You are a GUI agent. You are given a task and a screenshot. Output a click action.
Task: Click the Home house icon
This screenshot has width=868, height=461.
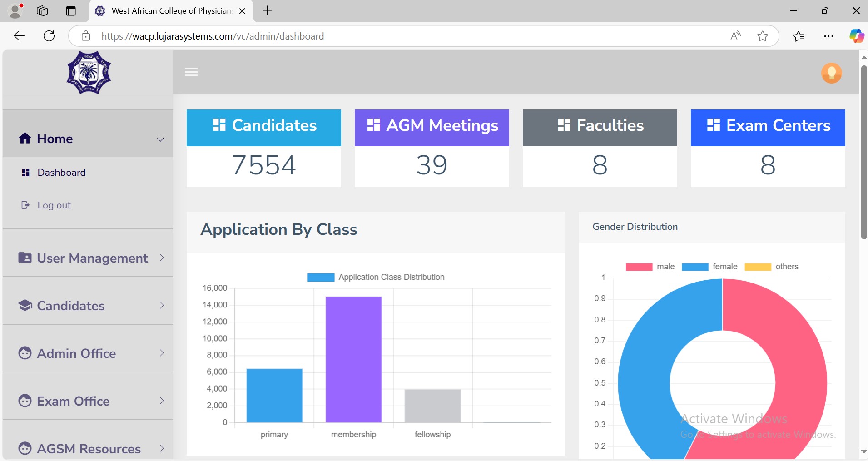point(25,138)
